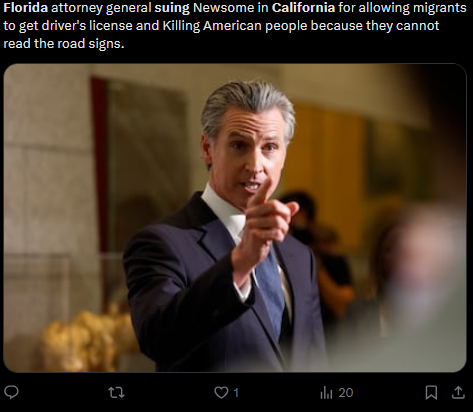The image size is (473, 412).
Task: Click the reply speech bubble icon
Action: click(x=11, y=392)
